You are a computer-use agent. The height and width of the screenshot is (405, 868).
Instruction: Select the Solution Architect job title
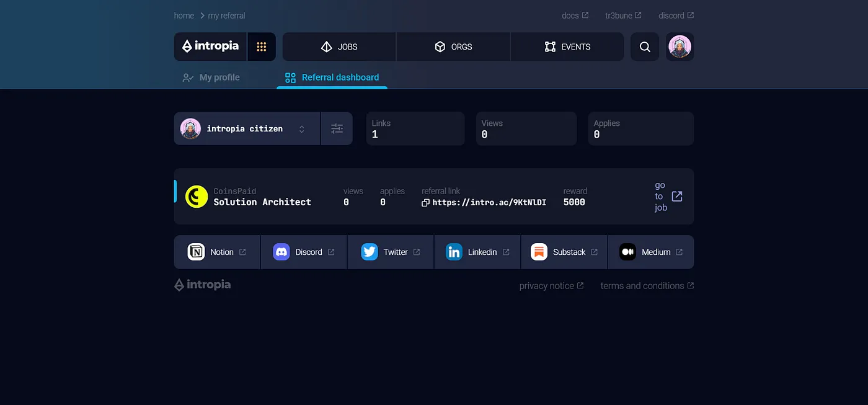pyautogui.click(x=262, y=202)
